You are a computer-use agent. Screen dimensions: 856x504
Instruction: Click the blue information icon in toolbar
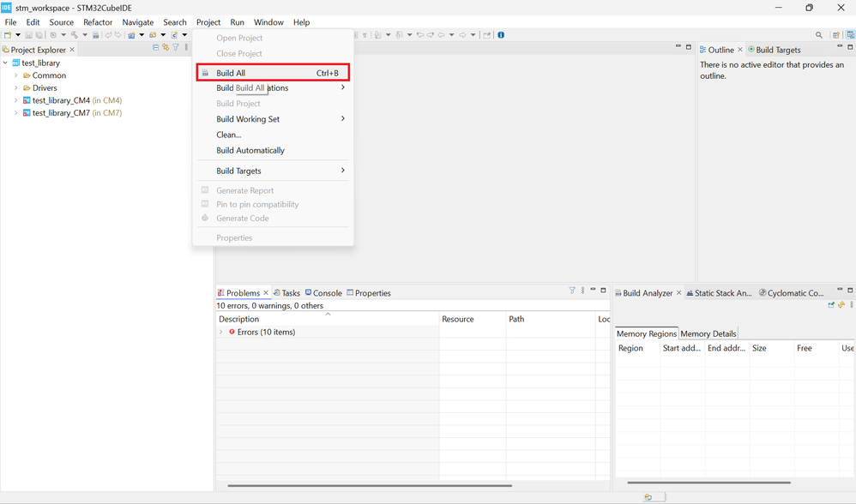501,35
